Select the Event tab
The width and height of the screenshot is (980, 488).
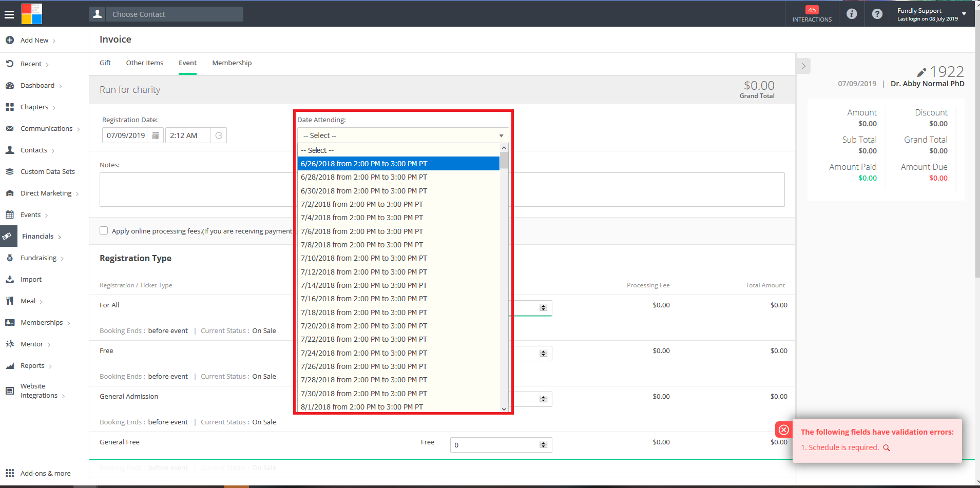pyautogui.click(x=187, y=63)
